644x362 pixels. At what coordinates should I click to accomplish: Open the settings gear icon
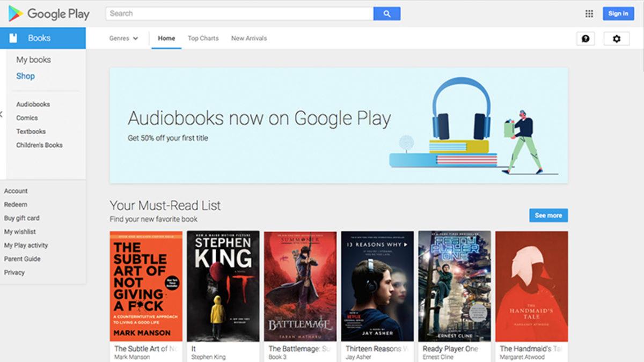point(617,39)
